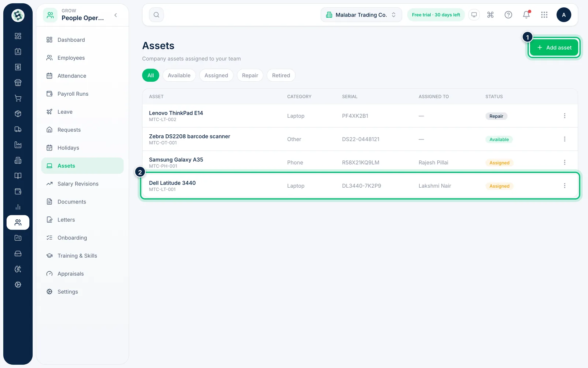
Task: Open Training & Skills in sidebar
Action: pos(82,256)
